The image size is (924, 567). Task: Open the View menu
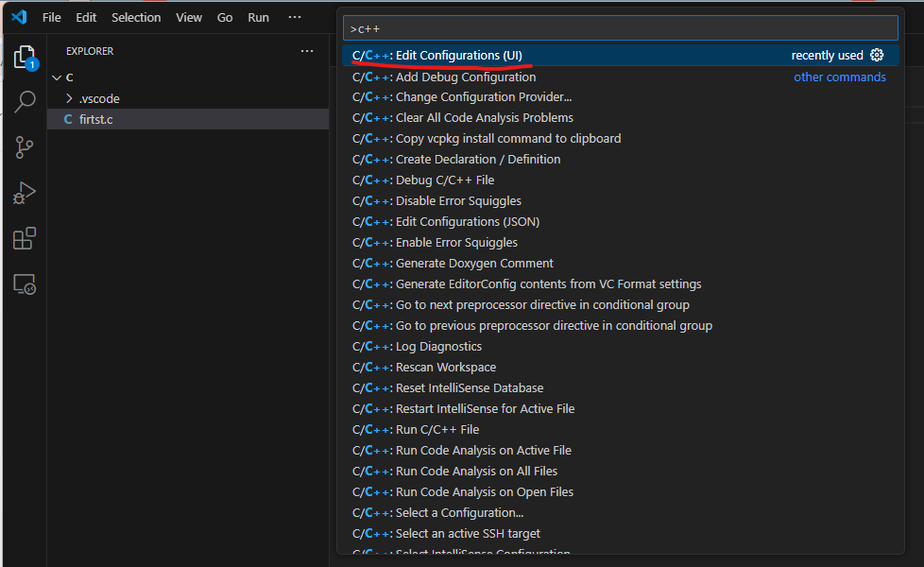pos(189,18)
